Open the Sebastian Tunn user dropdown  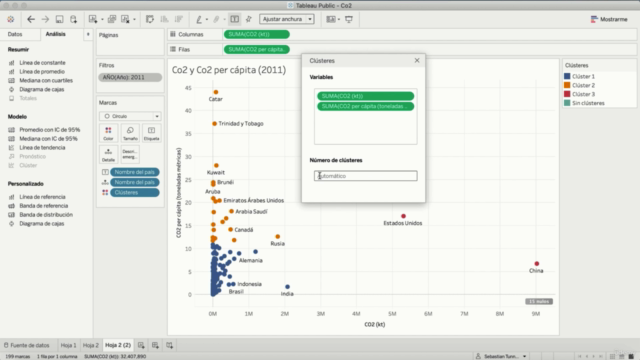click(501, 356)
